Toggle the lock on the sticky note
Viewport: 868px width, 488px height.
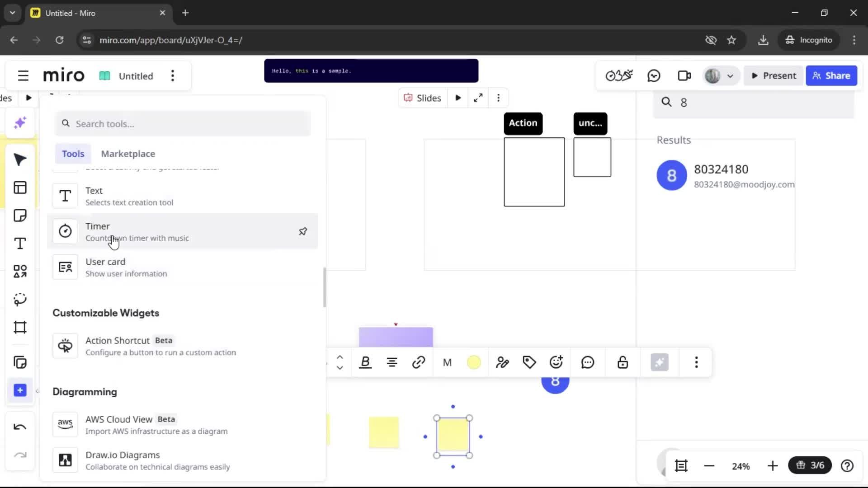[x=623, y=362]
